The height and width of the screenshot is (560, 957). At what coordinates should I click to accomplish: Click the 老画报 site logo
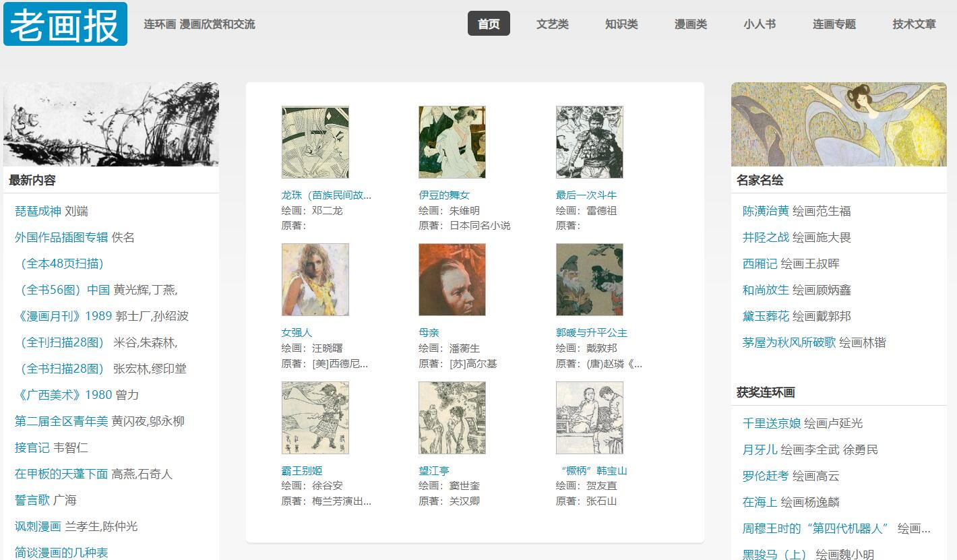65,24
